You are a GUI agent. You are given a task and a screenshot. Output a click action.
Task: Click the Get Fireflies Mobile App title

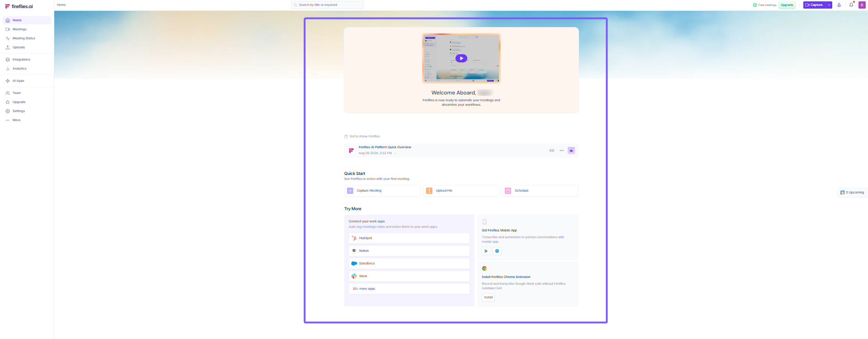click(499, 231)
